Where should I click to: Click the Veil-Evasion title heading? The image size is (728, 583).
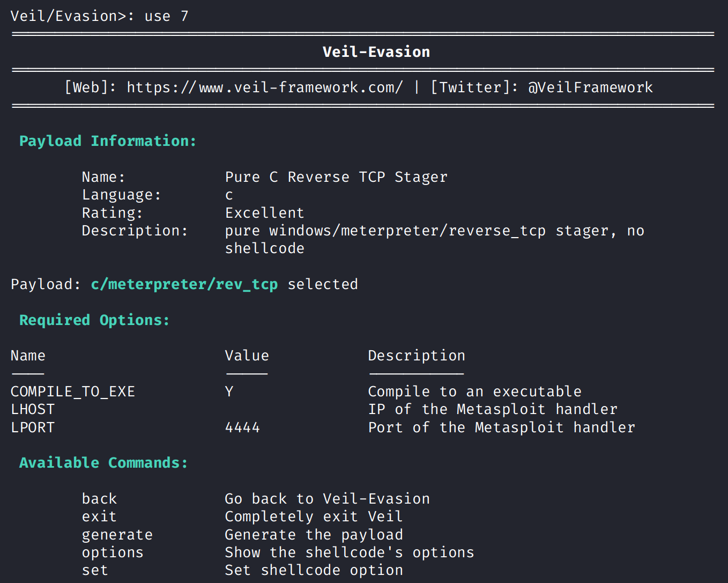376,52
